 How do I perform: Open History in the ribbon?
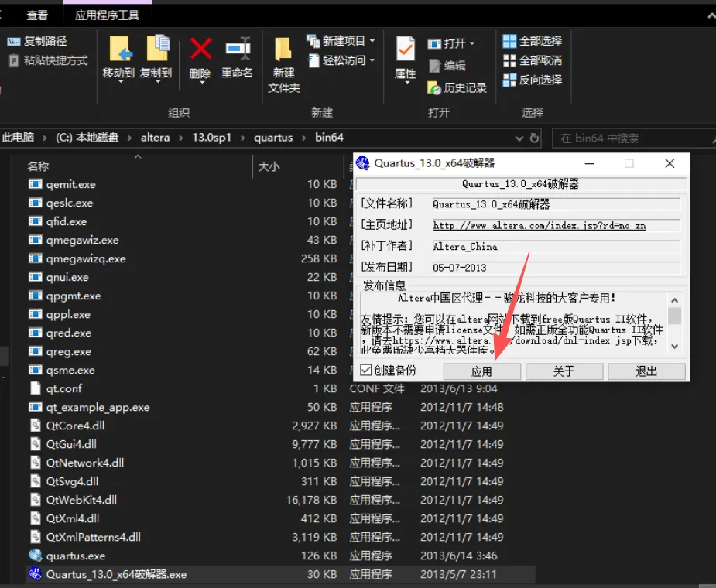point(457,87)
